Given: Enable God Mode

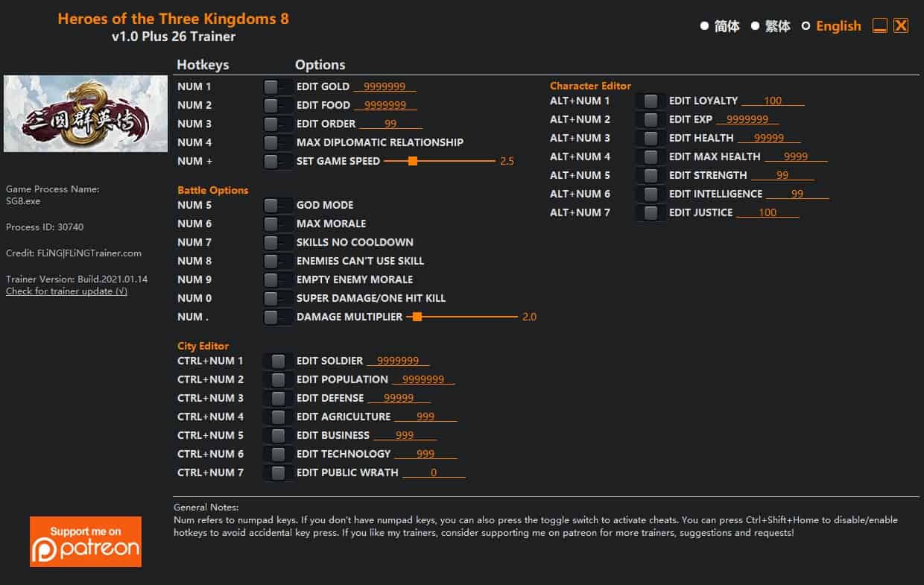Looking at the screenshot, I should [x=277, y=205].
